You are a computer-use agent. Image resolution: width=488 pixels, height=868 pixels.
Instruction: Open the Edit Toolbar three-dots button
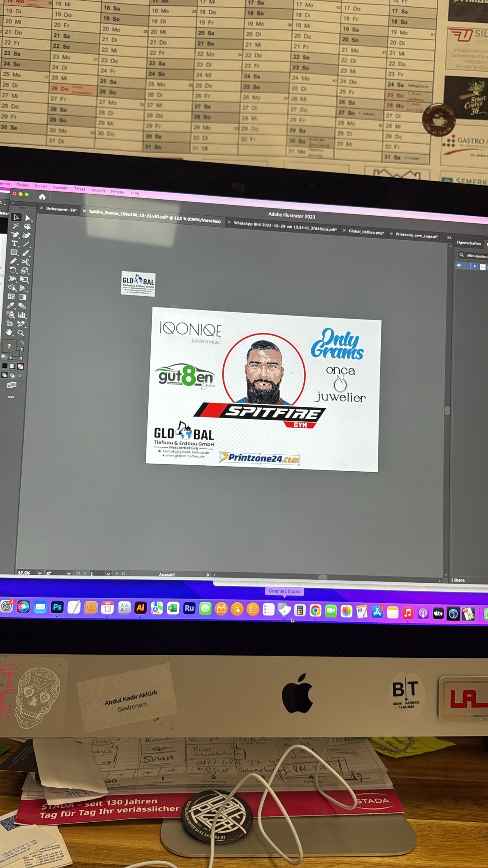pos(11,397)
